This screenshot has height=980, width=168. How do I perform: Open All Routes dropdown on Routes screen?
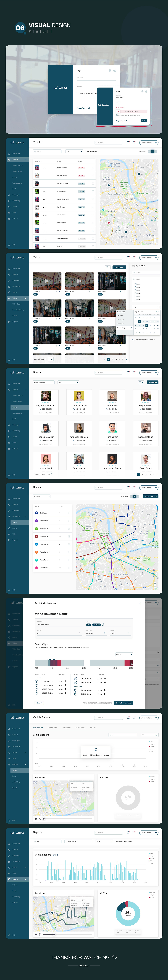[x=42, y=497]
